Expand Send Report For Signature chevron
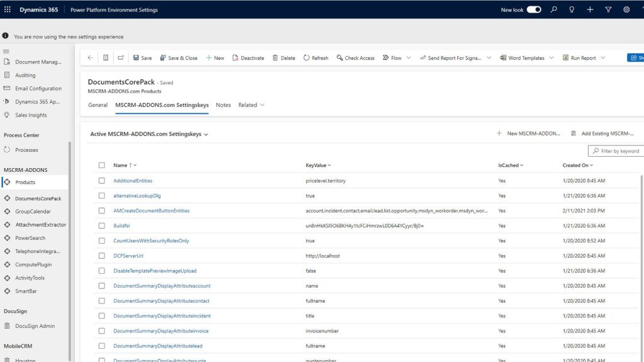Viewport: 644px width, 362px height. 489,57
